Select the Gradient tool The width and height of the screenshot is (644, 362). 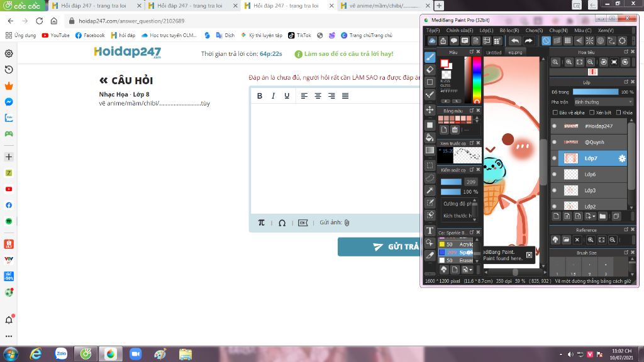tap(430, 150)
